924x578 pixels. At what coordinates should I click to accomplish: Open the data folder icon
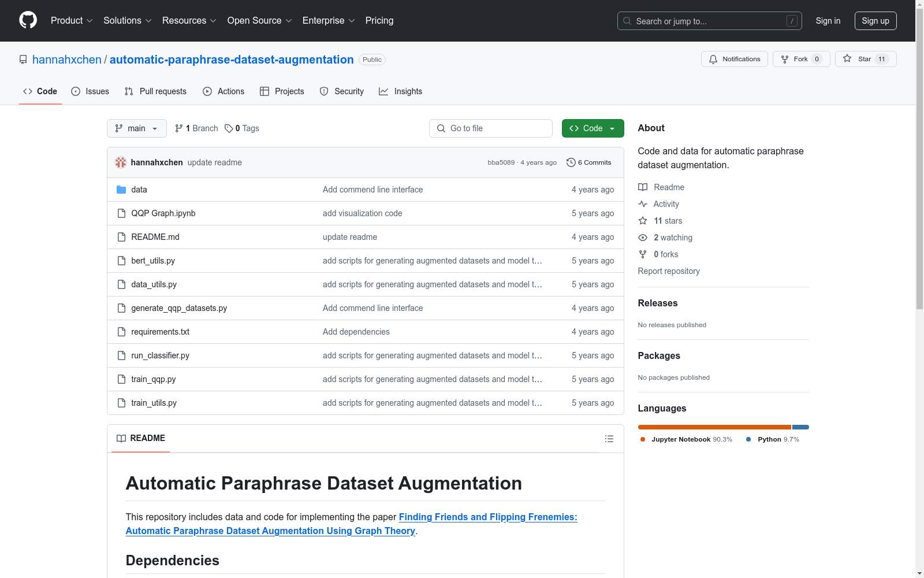tap(121, 190)
